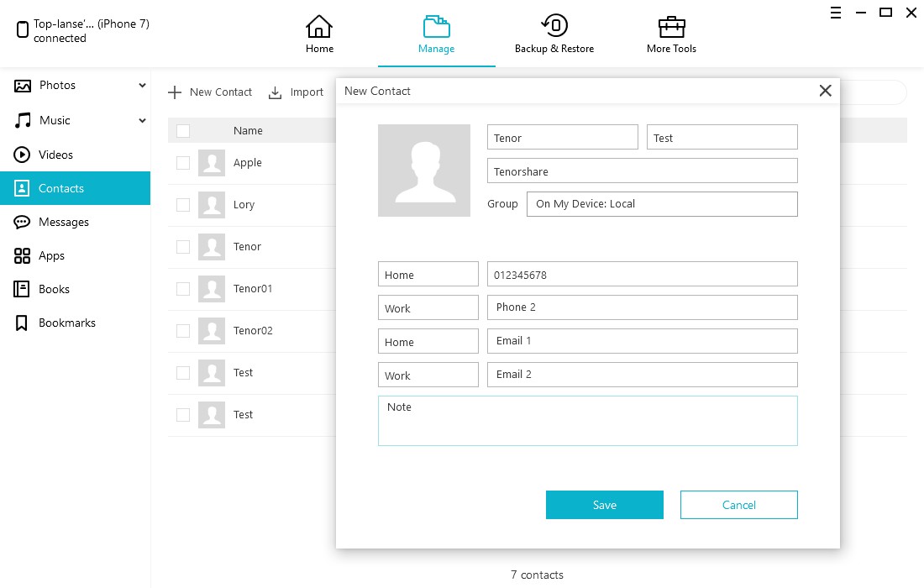The width and height of the screenshot is (924, 588).
Task: Expand the Music sidebar chevron
Action: tap(142, 120)
